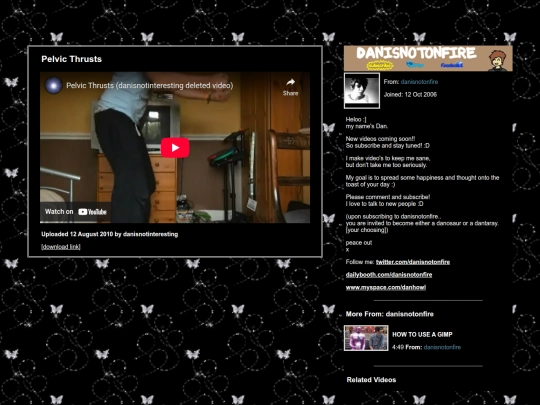
Task: Click 'Uploaded 12 August 2010 by danisnotinteresting' text
Action: pos(110,234)
